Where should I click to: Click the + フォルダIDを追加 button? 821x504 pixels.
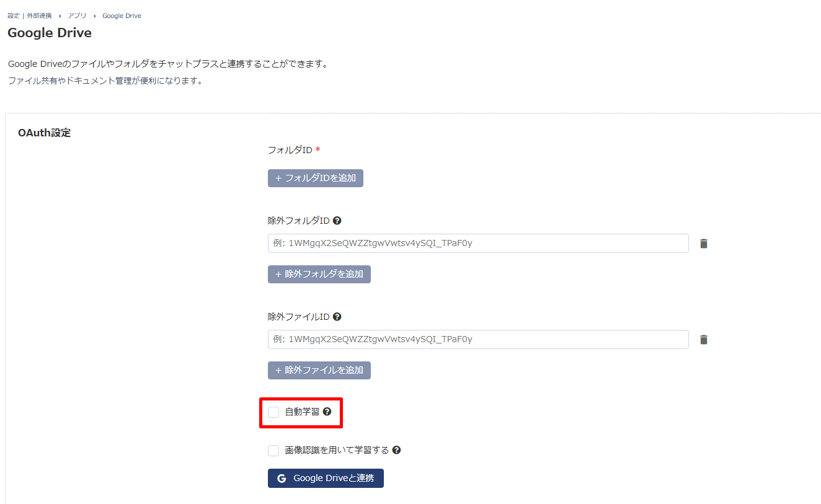tap(316, 178)
